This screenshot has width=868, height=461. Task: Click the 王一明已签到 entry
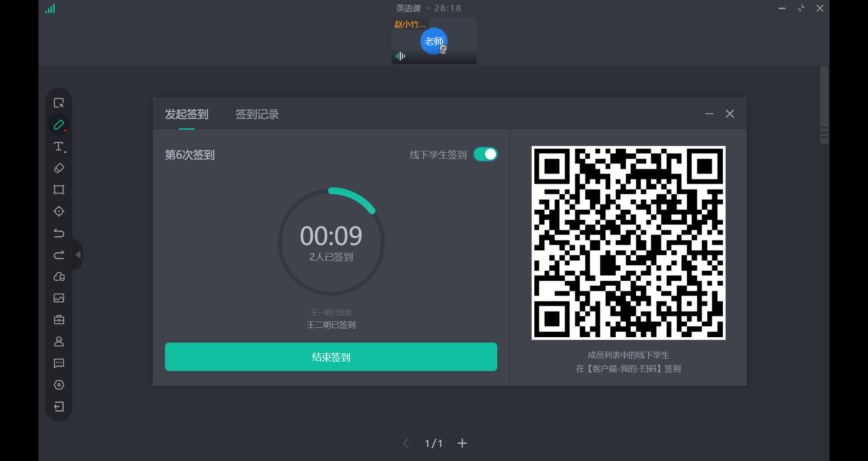click(x=331, y=312)
